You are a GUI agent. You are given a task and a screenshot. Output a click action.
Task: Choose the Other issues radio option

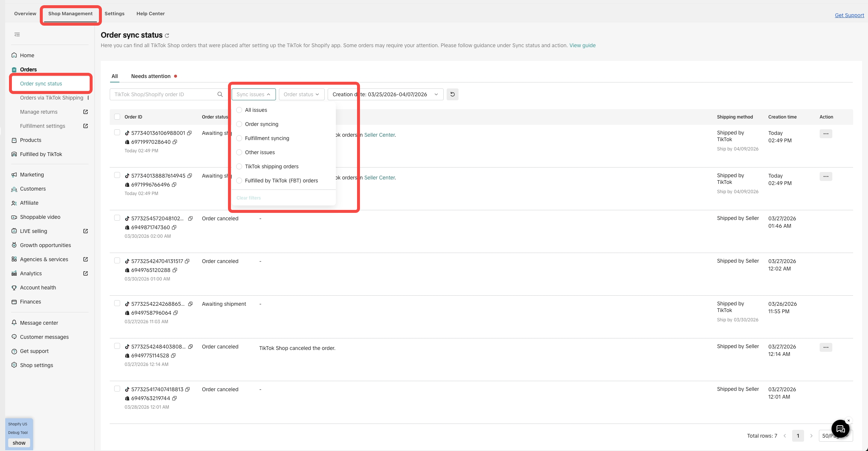click(x=239, y=152)
